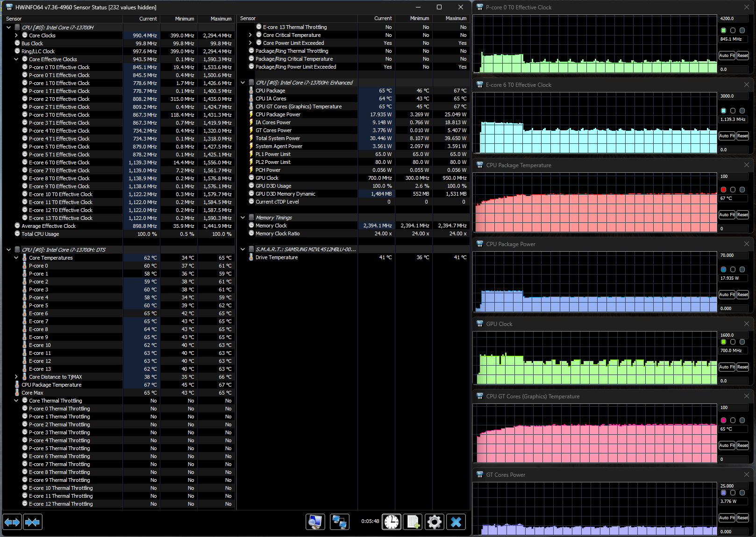Click the remote network monitors icon
756x537 pixels.
tap(339, 522)
